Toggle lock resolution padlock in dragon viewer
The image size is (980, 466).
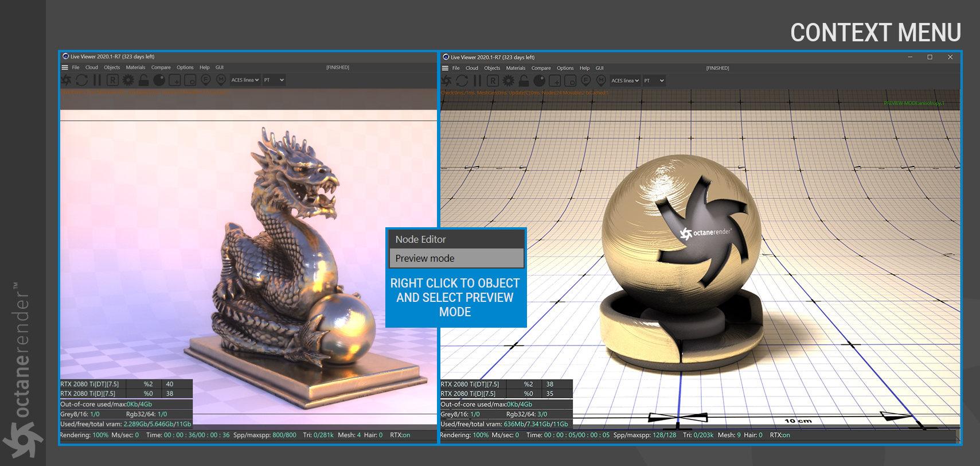(x=143, y=80)
